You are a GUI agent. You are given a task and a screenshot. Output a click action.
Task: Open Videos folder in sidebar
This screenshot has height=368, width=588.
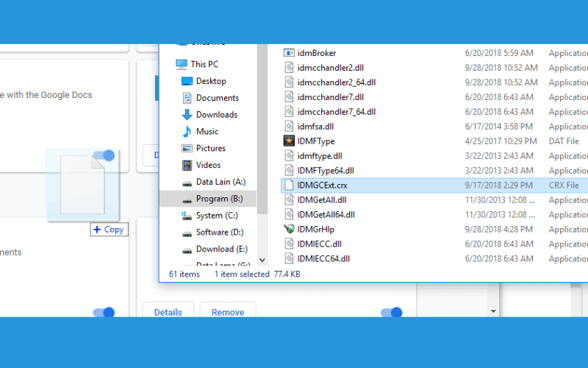pos(208,165)
